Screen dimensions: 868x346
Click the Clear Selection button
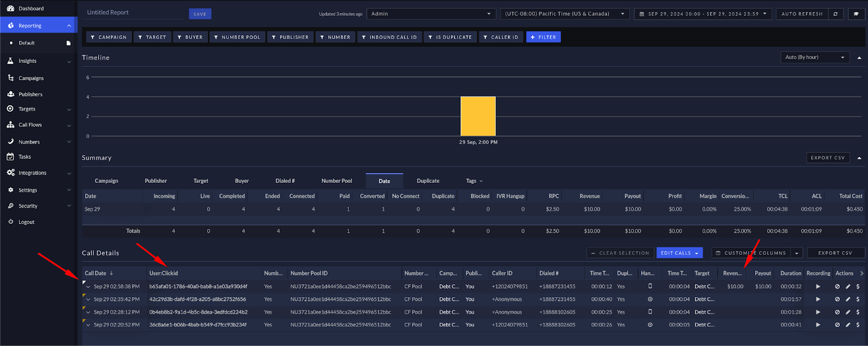[x=620, y=253]
